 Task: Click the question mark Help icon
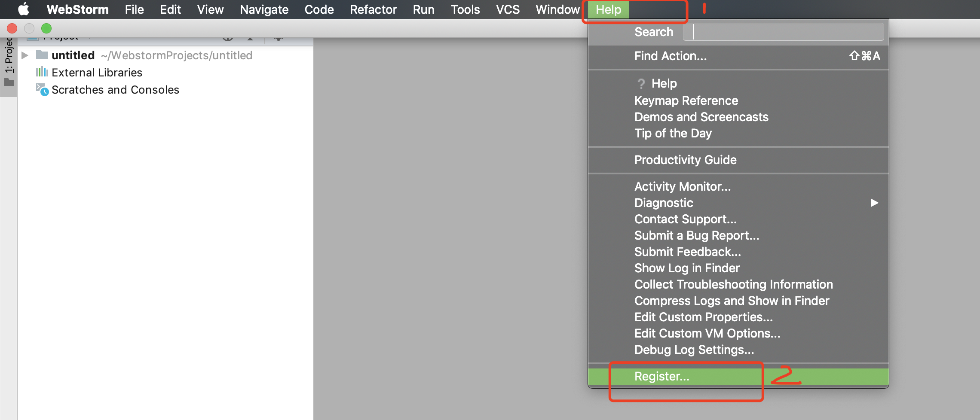click(x=641, y=83)
